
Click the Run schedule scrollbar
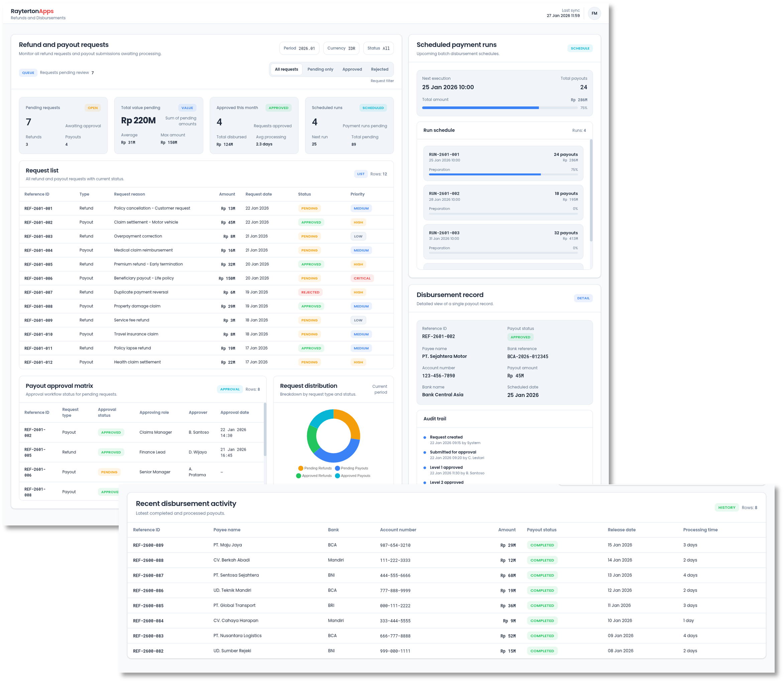click(x=591, y=190)
